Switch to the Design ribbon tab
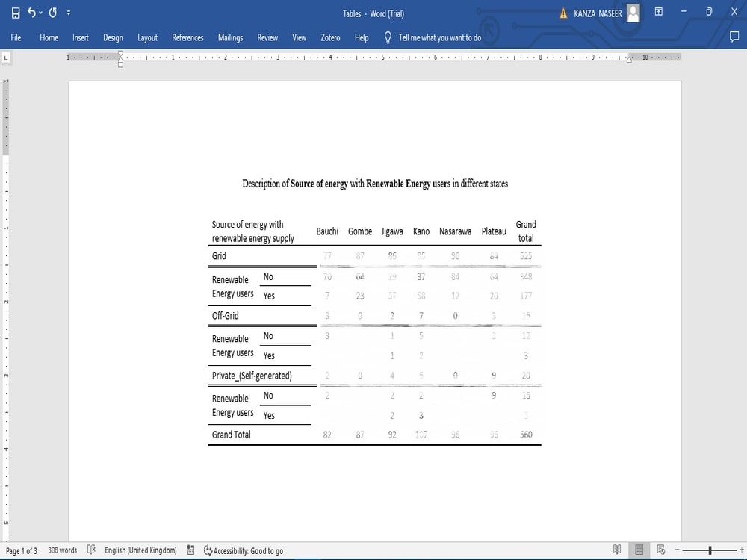 (113, 37)
